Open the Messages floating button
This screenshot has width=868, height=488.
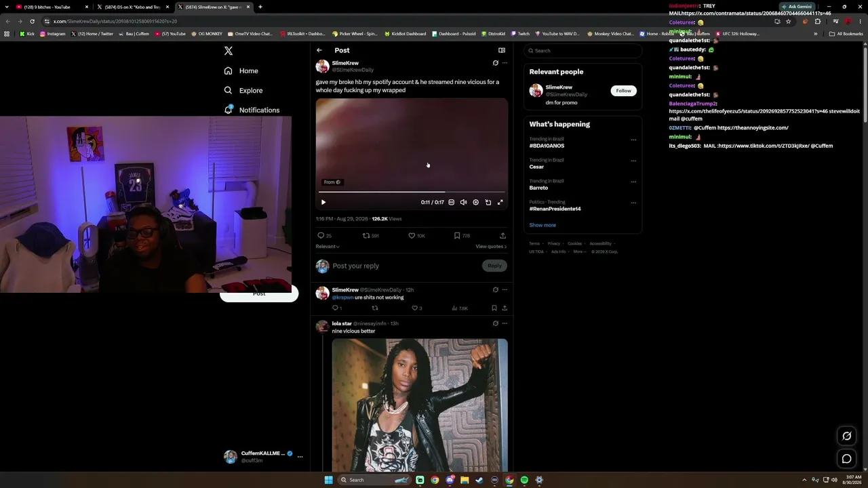[x=847, y=459]
